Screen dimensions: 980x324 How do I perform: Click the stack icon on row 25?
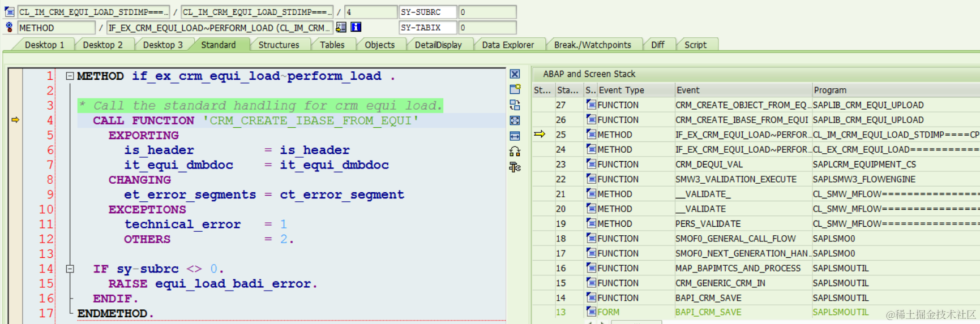[x=591, y=134]
